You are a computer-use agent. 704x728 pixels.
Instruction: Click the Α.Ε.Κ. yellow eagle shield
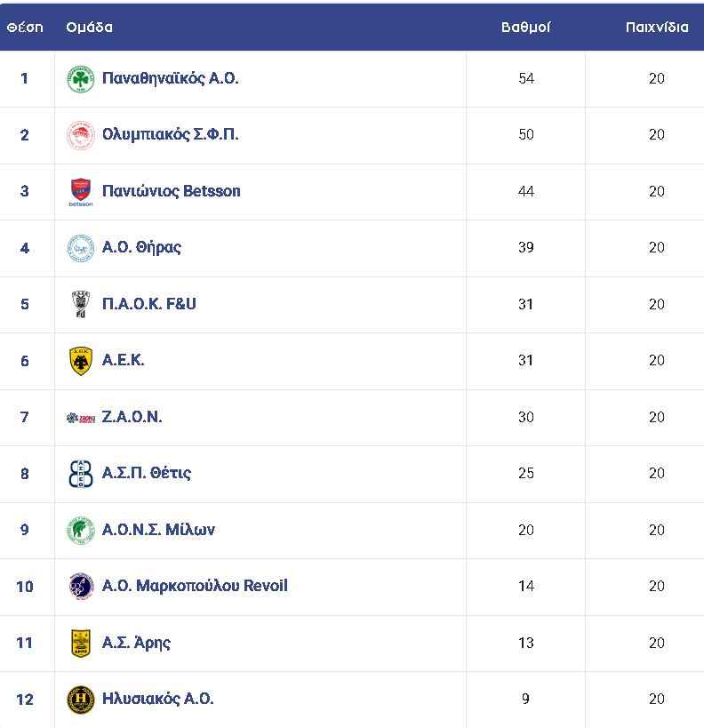pyautogui.click(x=81, y=361)
